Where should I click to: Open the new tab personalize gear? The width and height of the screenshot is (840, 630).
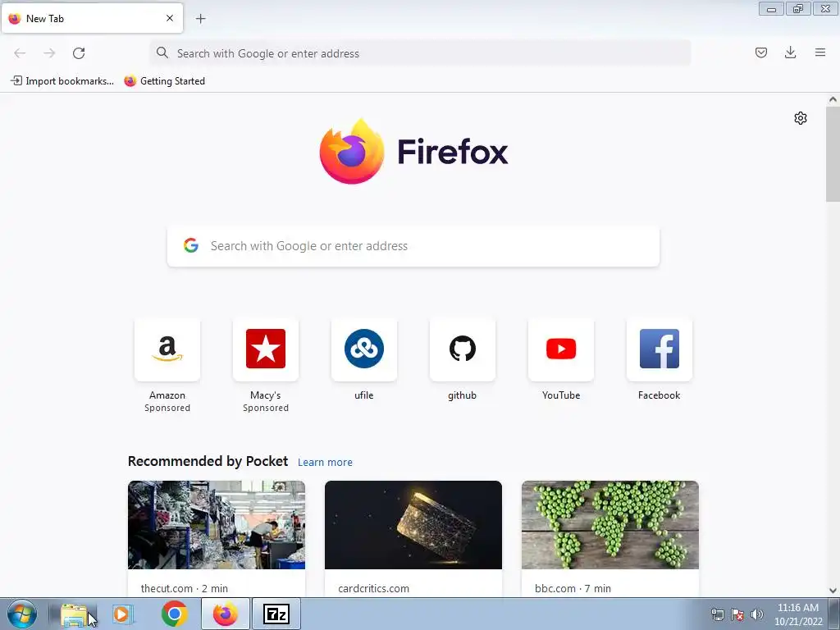[801, 118]
